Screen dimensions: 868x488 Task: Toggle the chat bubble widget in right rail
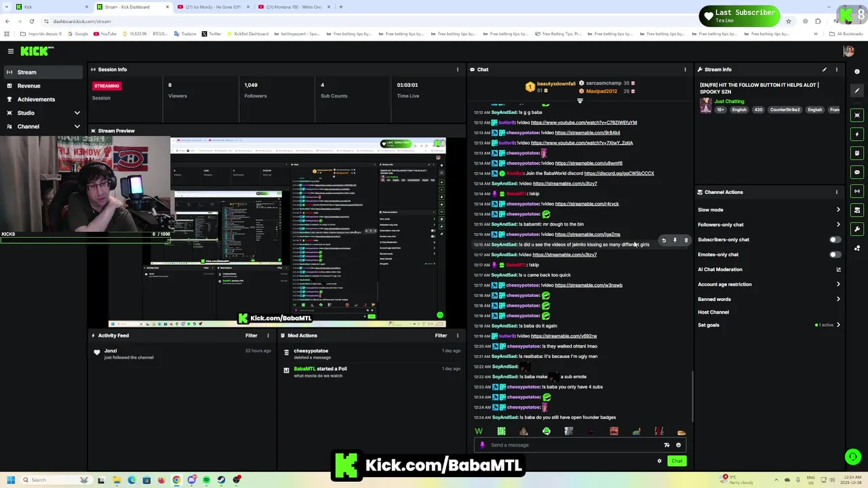(857, 172)
